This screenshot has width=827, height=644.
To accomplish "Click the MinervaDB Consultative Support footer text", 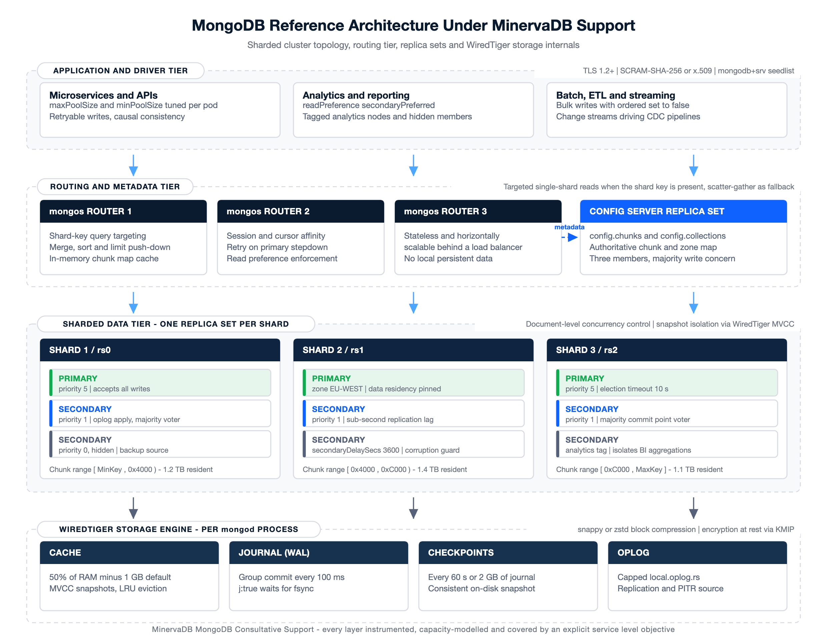I will 413,629.
